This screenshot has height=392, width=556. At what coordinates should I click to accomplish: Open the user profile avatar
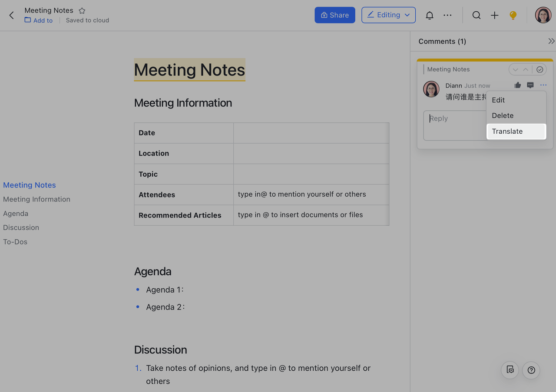pyautogui.click(x=543, y=15)
